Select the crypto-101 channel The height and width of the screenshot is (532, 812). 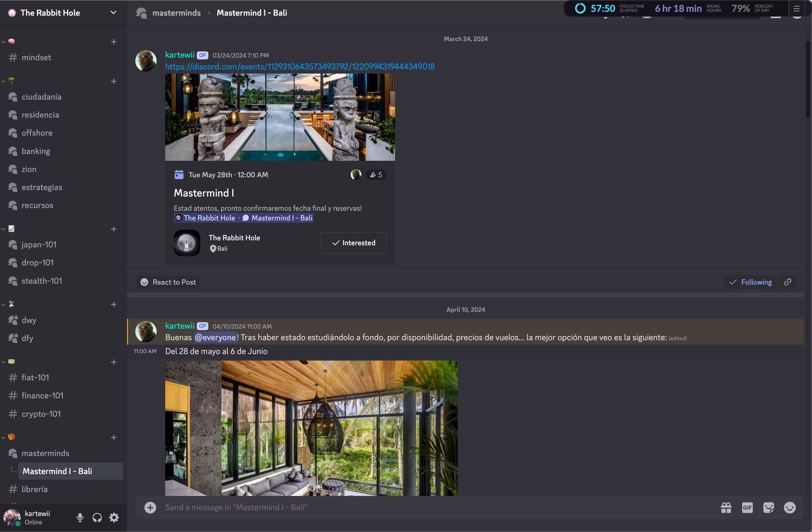coord(41,413)
